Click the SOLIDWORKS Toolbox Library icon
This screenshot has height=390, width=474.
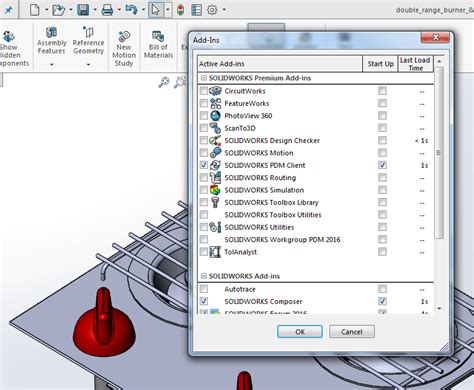[215, 202]
